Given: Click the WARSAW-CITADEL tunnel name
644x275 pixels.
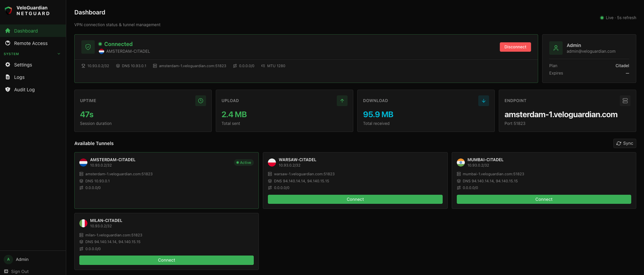Looking at the screenshot, I should 297,160.
